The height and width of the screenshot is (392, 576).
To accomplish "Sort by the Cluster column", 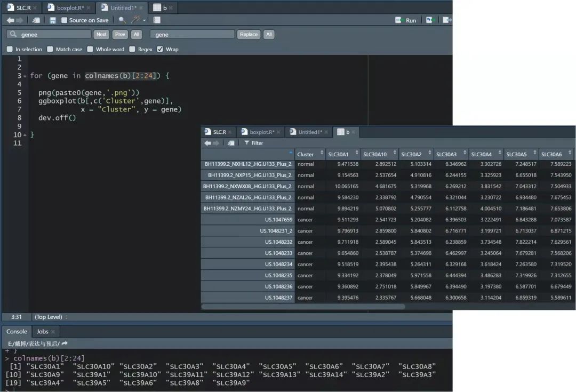I will tap(310, 154).
